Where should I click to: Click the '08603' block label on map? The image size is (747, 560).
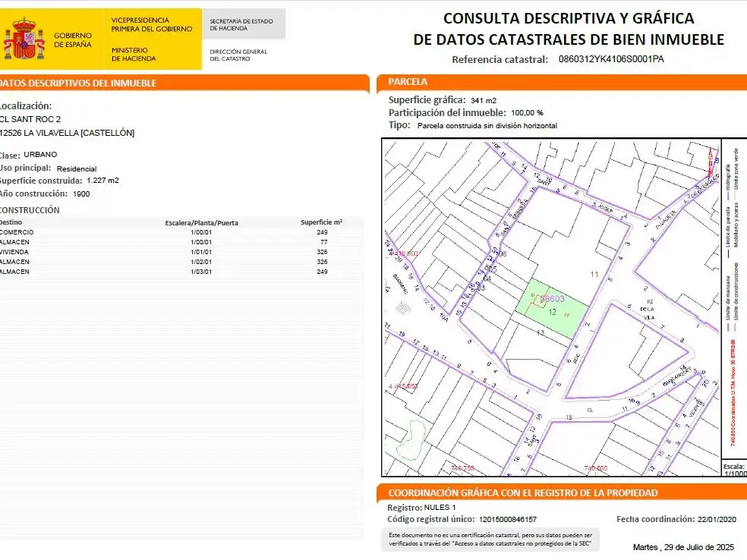[x=552, y=298]
